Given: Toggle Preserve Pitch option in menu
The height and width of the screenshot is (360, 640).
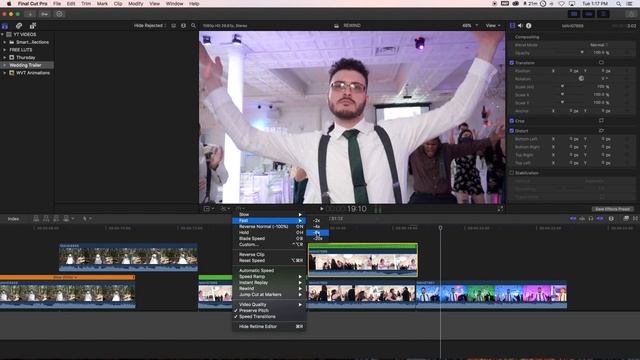Looking at the screenshot, I should [269, 311].
